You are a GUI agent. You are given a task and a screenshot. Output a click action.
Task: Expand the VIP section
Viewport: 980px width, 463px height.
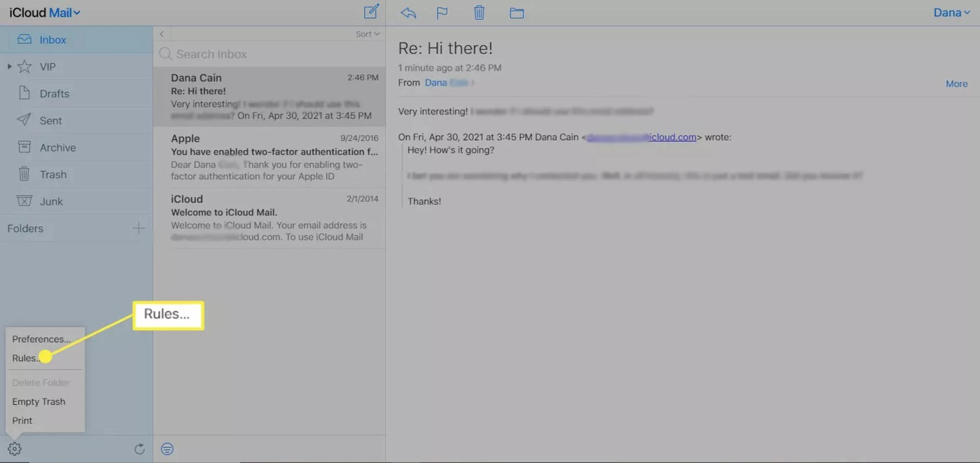click(9, 66)
